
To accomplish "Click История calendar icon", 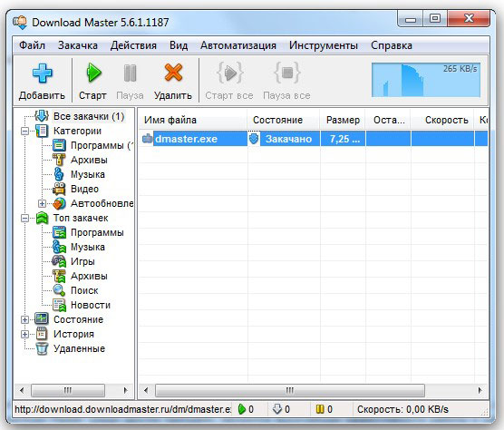I will pos(42,334).
